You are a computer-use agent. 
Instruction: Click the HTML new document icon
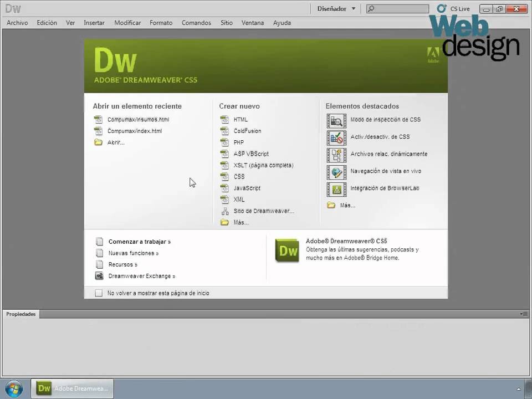(x=224, y=120)
